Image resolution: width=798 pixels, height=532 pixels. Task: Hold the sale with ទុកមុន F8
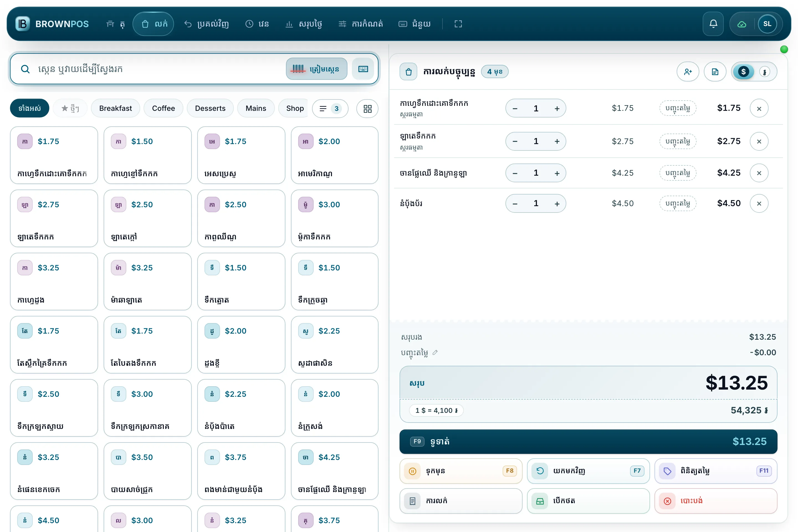(461, 471)
